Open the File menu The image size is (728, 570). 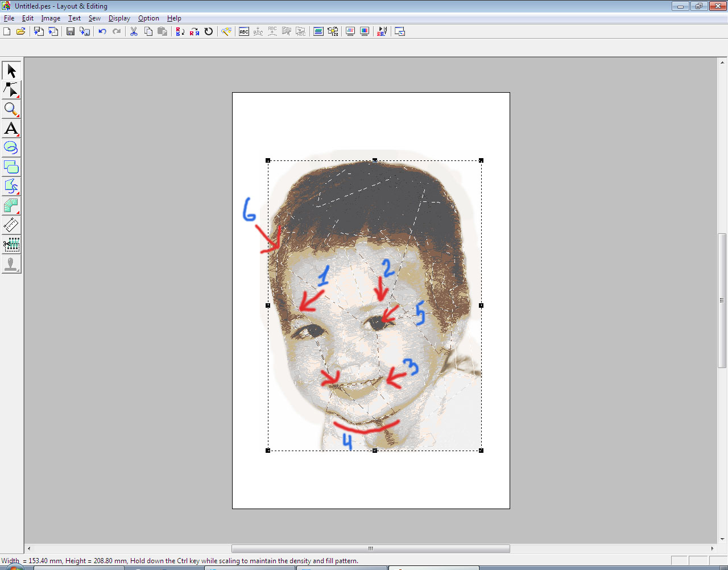point(9,18)
